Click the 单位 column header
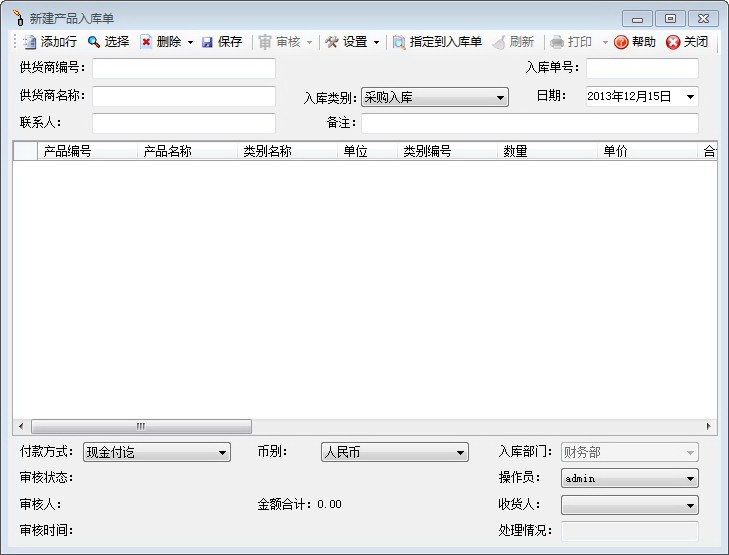729x555 pixels. [x=367, y=151]
